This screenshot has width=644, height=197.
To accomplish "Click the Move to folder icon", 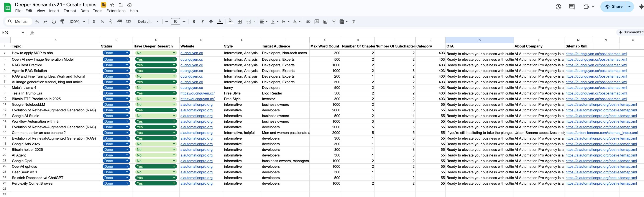I will pyautogui.click(x=121, y=5).
